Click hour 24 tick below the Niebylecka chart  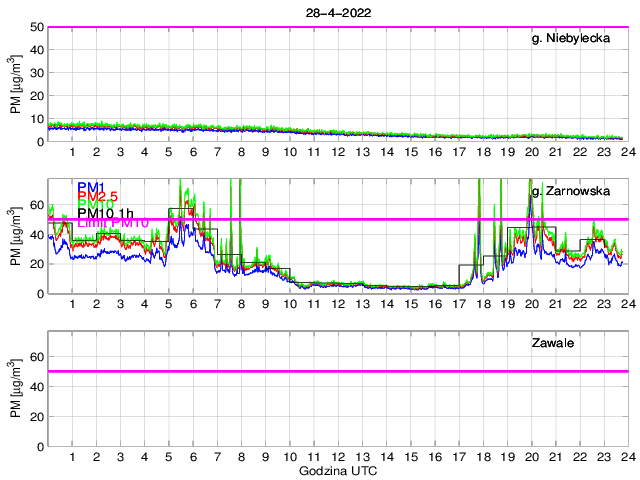click(x=627, y=152)
